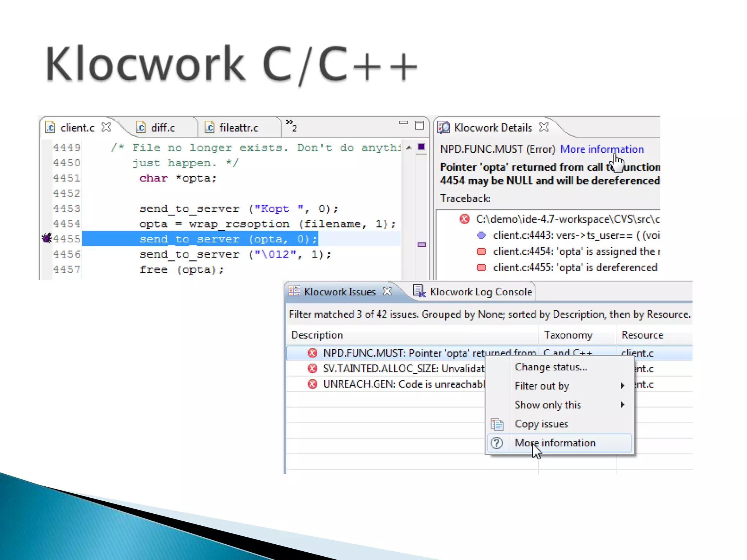Open the hidden editor tabs overflow list
The height and width of the screenshot is (560, 747).
[x=291, y=125]
